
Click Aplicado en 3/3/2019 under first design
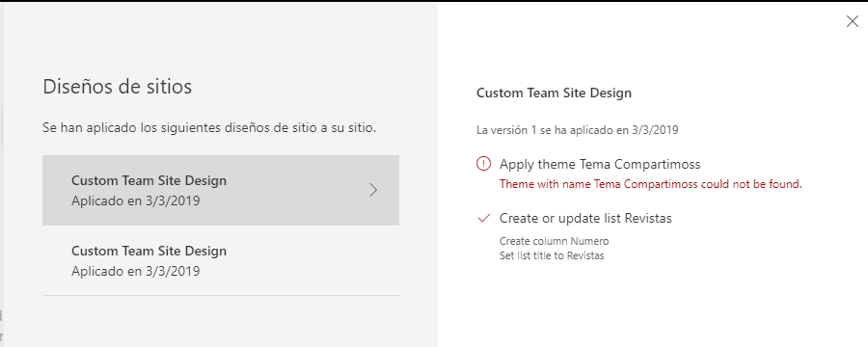136,200
